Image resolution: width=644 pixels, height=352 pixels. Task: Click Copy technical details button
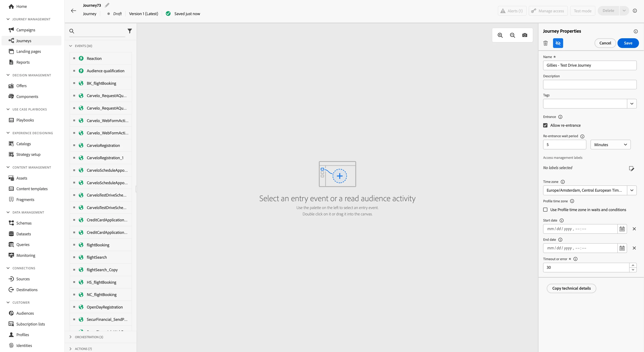coord(571,288)
